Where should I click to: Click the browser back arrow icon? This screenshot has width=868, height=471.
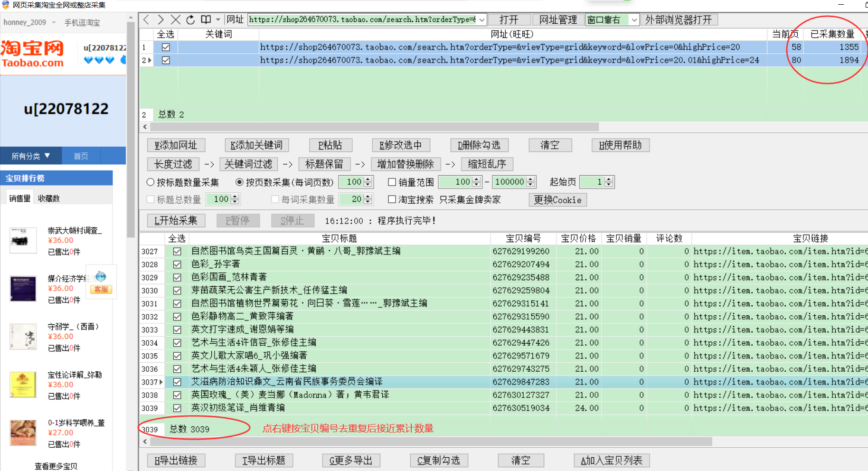pos(146,19)
